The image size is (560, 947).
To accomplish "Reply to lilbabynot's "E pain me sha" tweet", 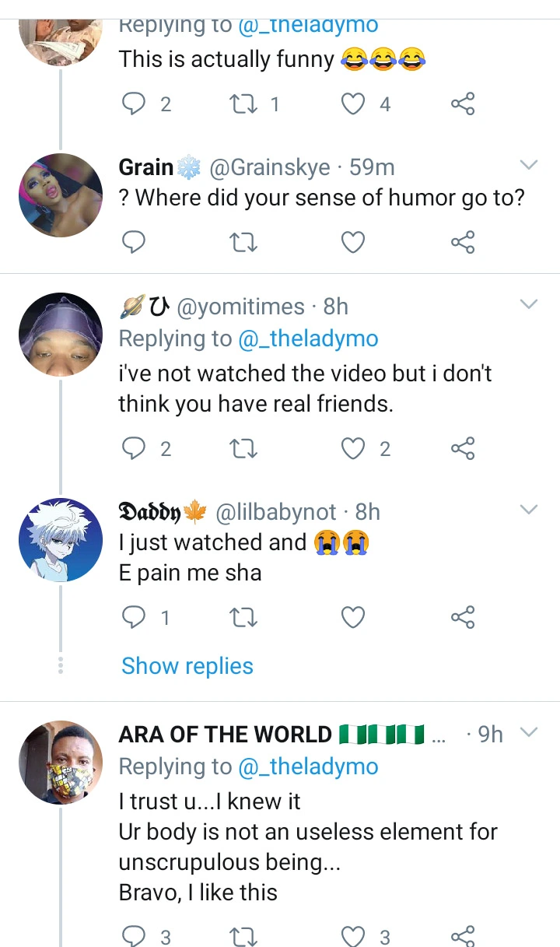I will (134, 618).
